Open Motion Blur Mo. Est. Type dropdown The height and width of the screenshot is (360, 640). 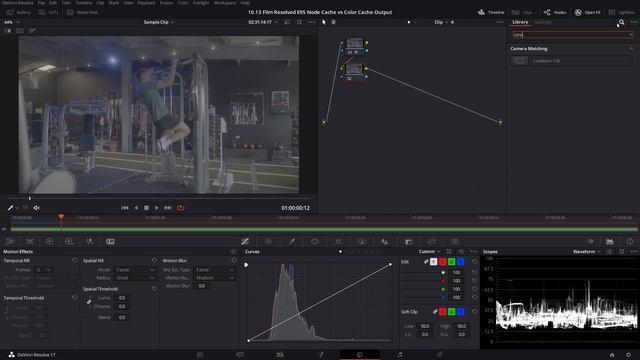[x=215, y=270]
